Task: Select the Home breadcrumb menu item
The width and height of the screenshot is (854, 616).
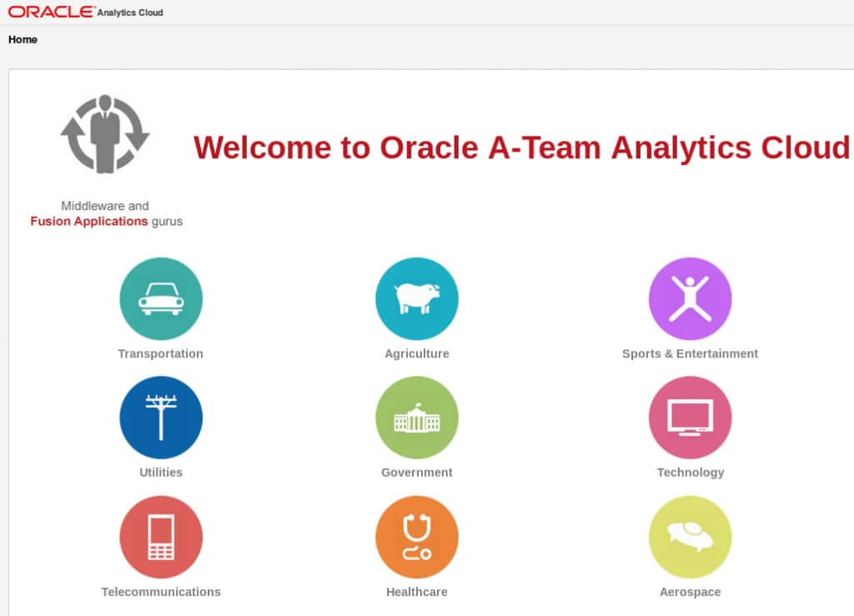Action: point(23,39)
